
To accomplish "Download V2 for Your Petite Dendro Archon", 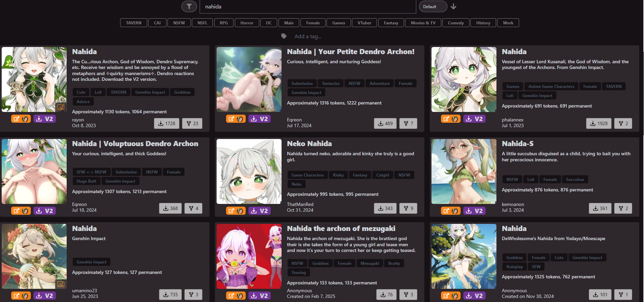I will coord(260,119).
